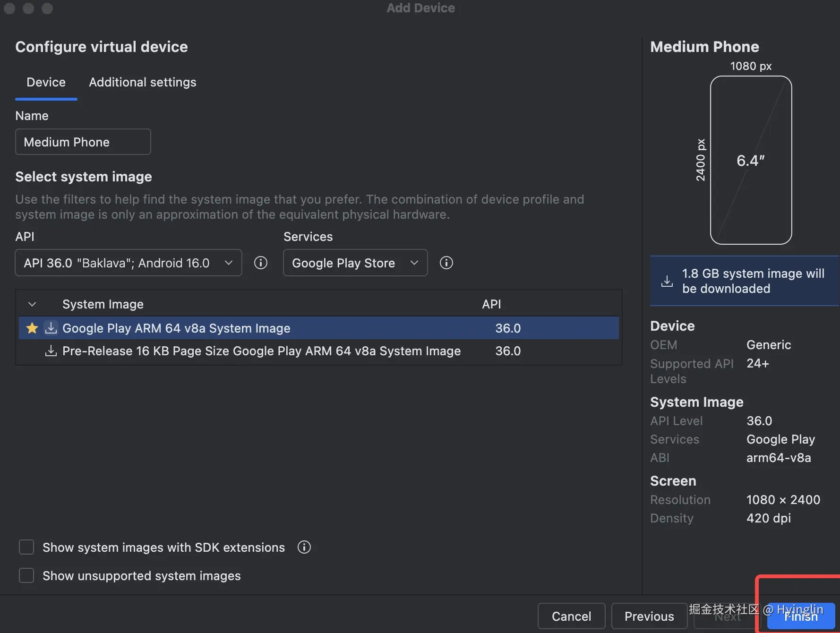The image size is (840, 633).
Task: Click the Finish button
Action: click(801, 617)
